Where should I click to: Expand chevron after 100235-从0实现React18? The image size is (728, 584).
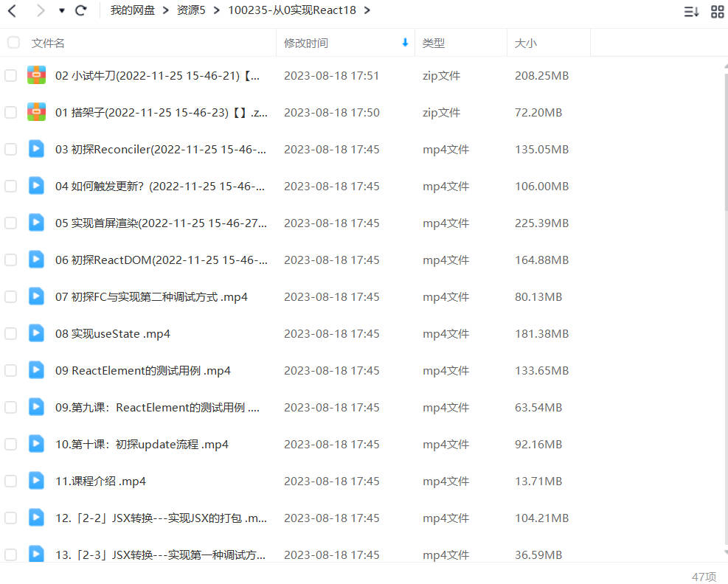coord(367,10)
